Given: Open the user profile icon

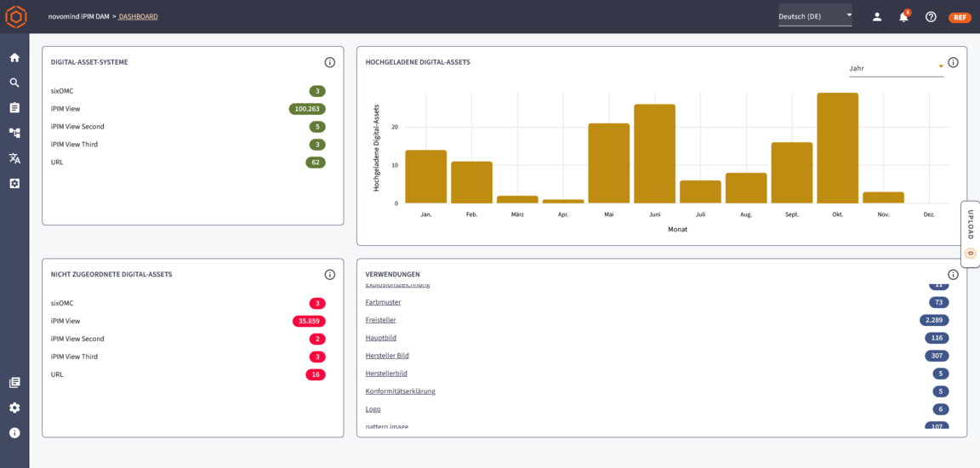Looking at the screenshot, I should 877,17.
